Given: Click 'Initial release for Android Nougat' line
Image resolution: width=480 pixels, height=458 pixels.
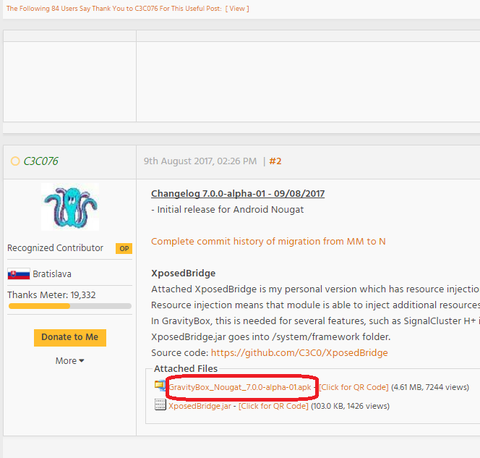Looking at the screenshot, I should pos(227,210).
